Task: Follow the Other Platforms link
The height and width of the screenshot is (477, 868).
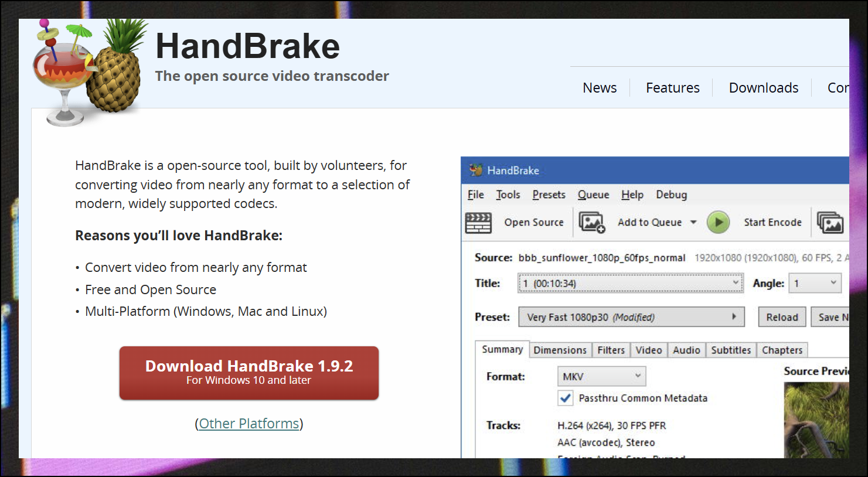Action: point(249,424)
